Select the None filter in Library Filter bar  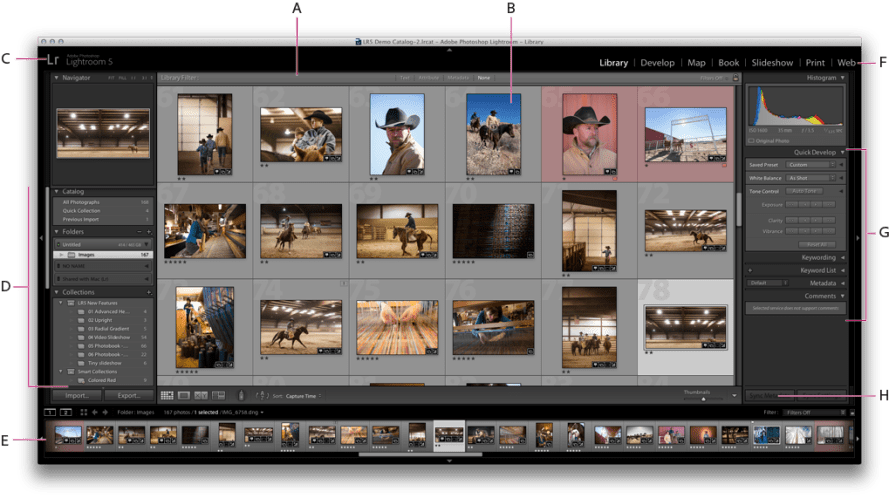(484, 77)
